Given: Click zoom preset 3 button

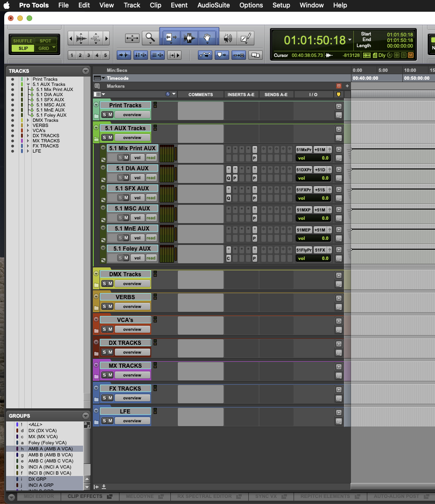Looking at the screenshot, I should pos(88,55).
